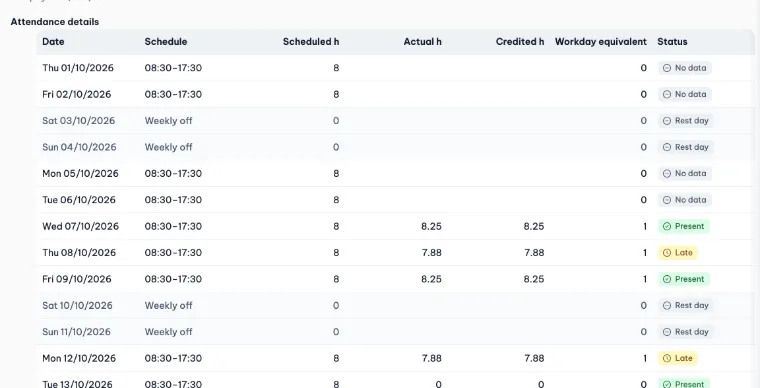760x388 pixels.
Task: Click the Late badge for Mon 12/10/2026
Action: click(678, 358)
